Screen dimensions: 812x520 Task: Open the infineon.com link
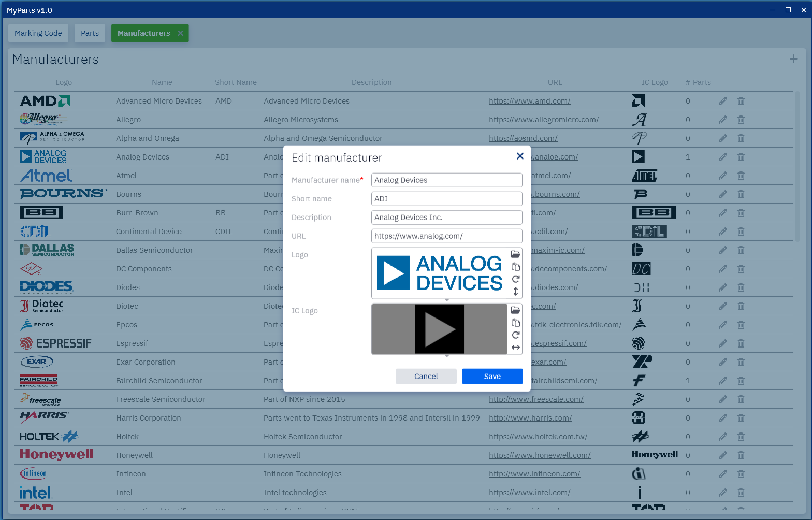point(534,474)
